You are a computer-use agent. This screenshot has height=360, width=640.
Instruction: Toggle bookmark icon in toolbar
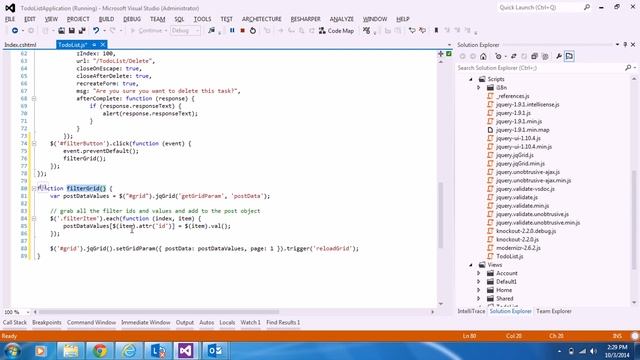(x=436, y=31)
